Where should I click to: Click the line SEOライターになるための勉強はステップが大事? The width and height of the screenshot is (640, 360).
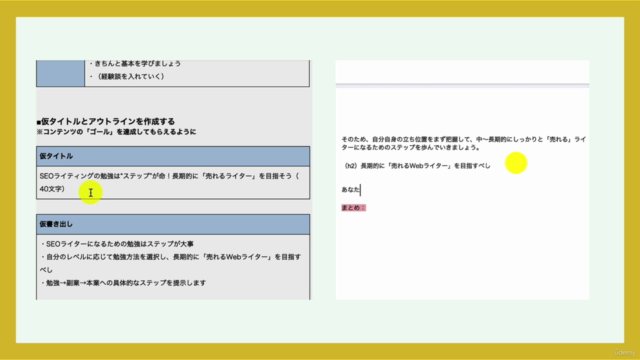tap(117, 244)
